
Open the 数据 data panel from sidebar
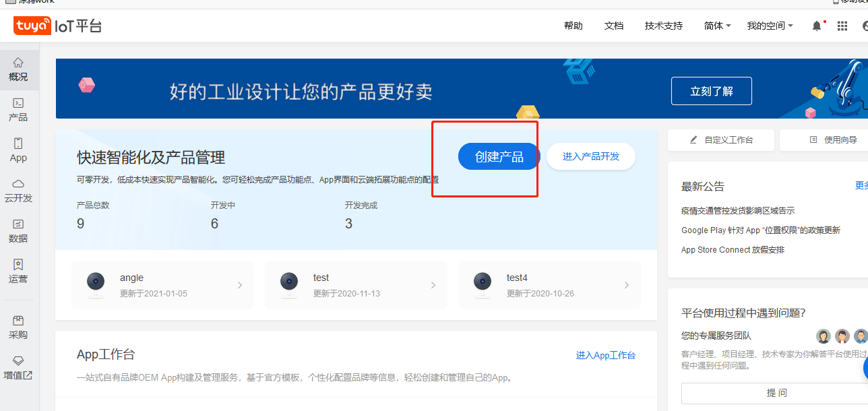[18, 231]
